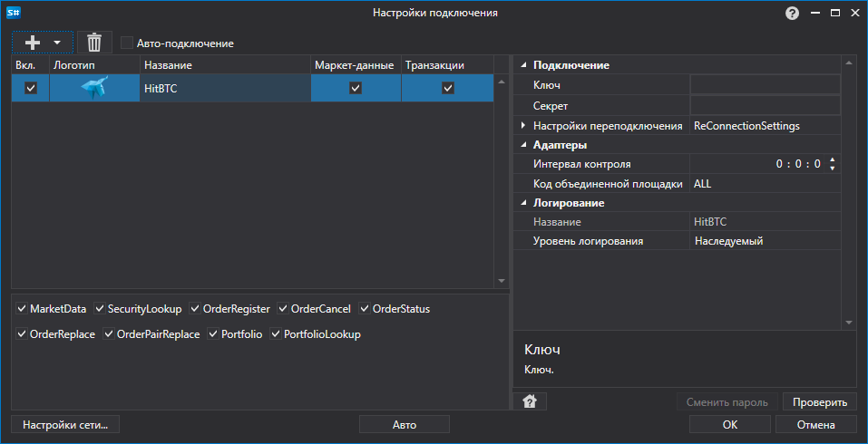Click the Сменить пароль button
The image size is (868, 444).
point(727,402)
